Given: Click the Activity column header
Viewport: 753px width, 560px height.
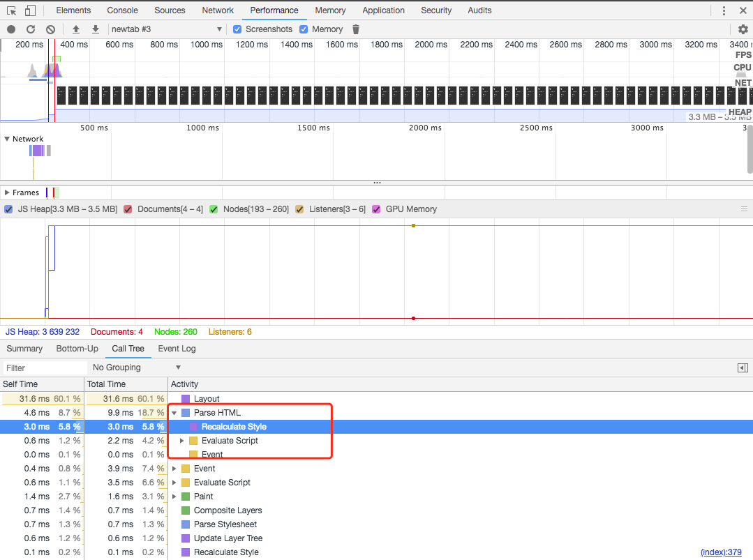Looking at the screenshot, I should click(x=460, y=384).
